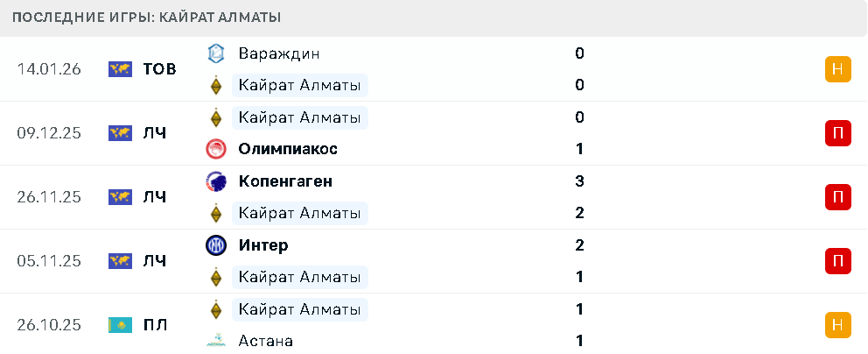Image resolution: width=868 pixels, height=354 pixels.
Task: Click the draw badge for Astana match
Action: coord(837,325)
